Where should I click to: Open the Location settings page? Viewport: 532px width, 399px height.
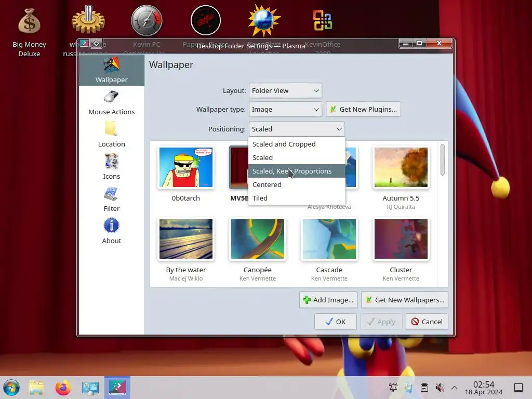click(111, 135)
